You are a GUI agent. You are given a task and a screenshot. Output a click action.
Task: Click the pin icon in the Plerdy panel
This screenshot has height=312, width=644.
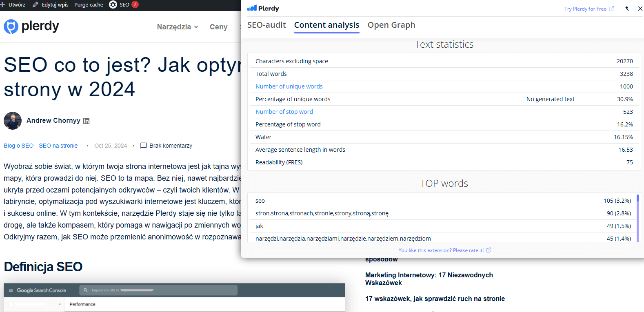(627, 9)
